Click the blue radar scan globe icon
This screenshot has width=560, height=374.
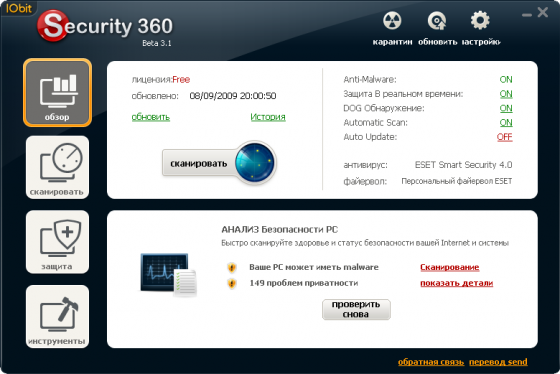click(255, 163)
